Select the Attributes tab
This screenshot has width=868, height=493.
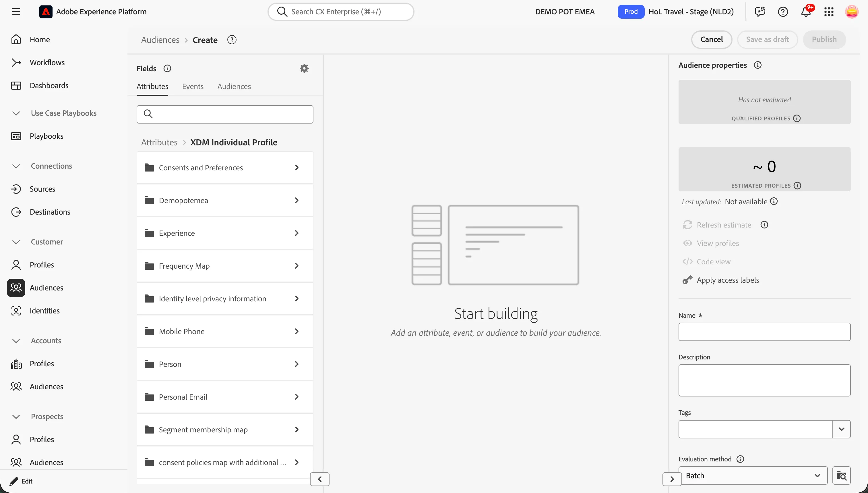coord(152,86)
